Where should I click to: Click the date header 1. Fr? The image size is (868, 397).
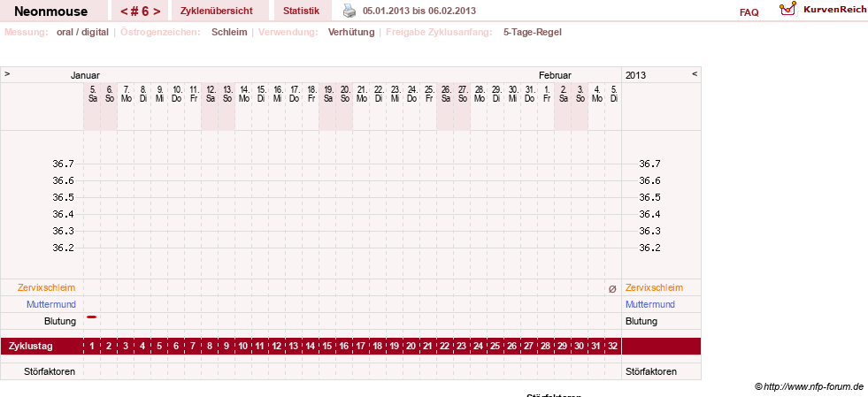(x=547, y=94)
